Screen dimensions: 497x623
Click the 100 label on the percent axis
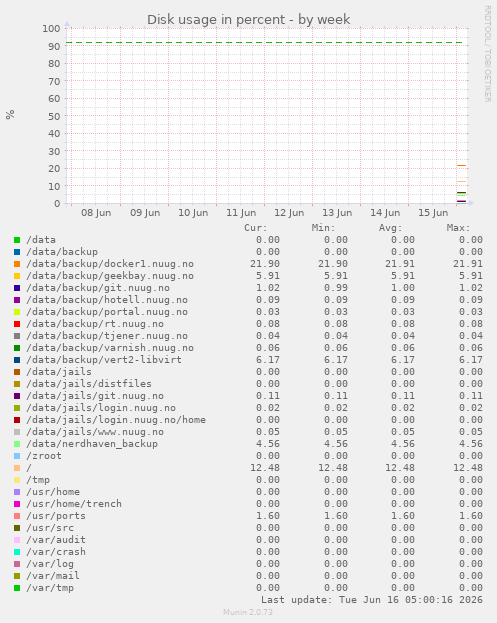pyautogui.click(x=51, y=29)
